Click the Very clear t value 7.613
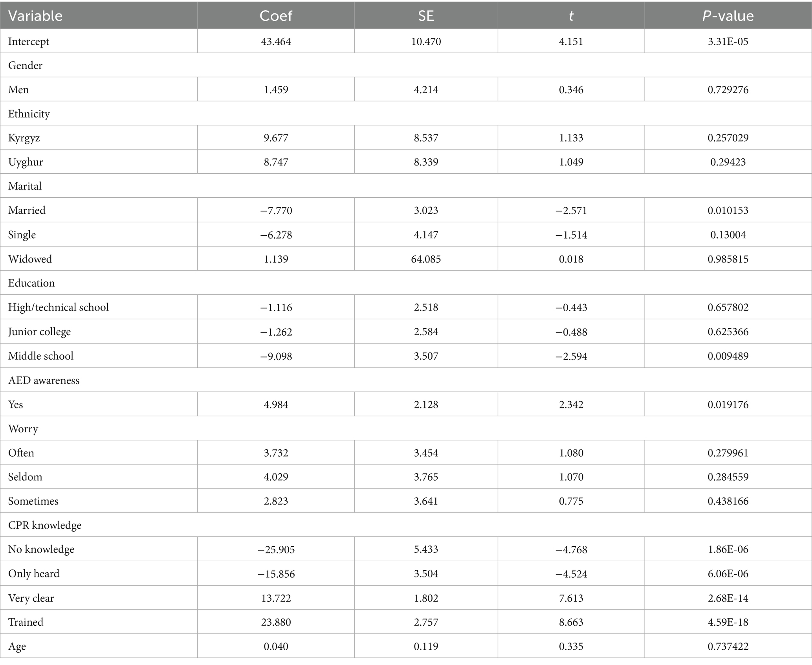The width and height of the screenshot is (812, 665). (x=571, y=598)
